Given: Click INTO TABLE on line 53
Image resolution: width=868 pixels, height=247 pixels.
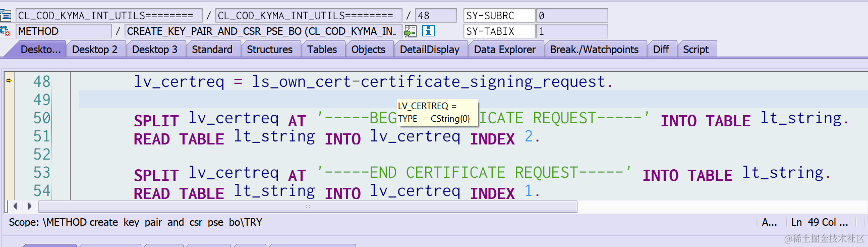Looking at the screenshot, I should click(x=687, y=175).
